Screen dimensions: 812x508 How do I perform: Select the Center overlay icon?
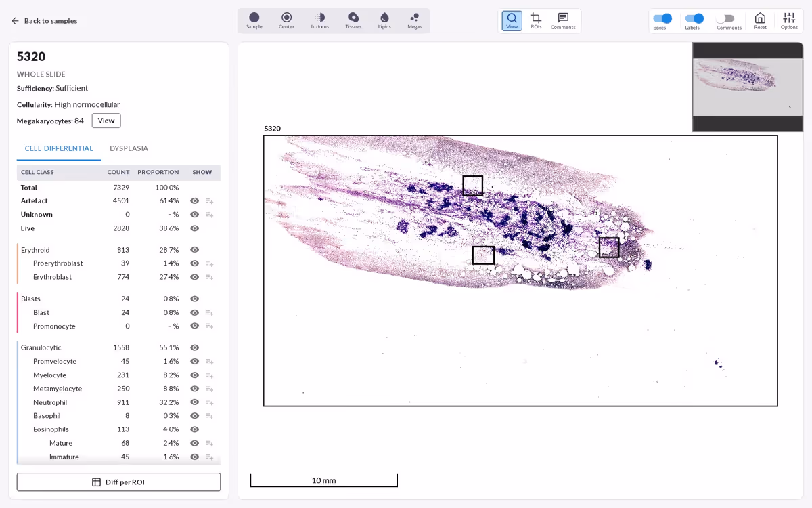pyautogui.click(x=286, y=20)
